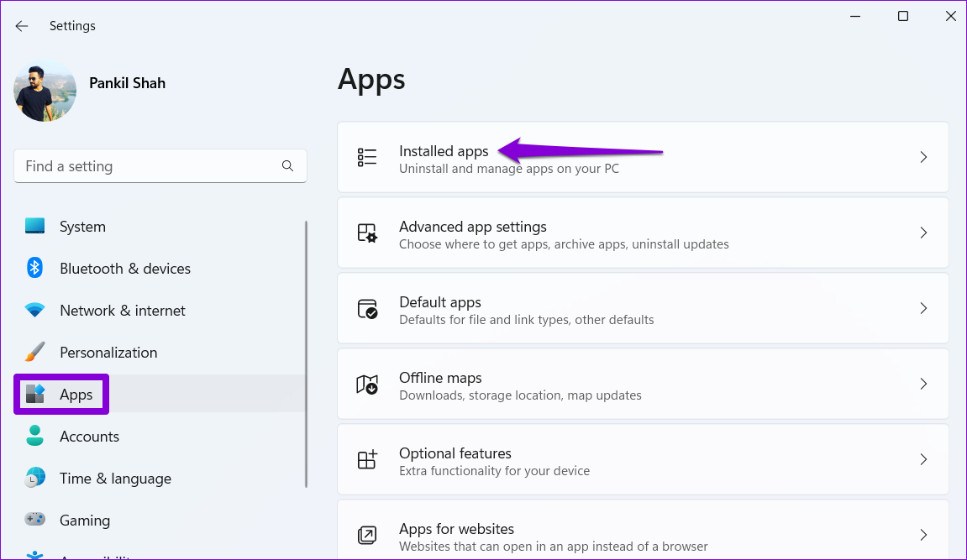Expand the Installed apps entry via its chevron
Image resolution: width=967 pixels, height=560 pixels.
click(x=923, y=157)
